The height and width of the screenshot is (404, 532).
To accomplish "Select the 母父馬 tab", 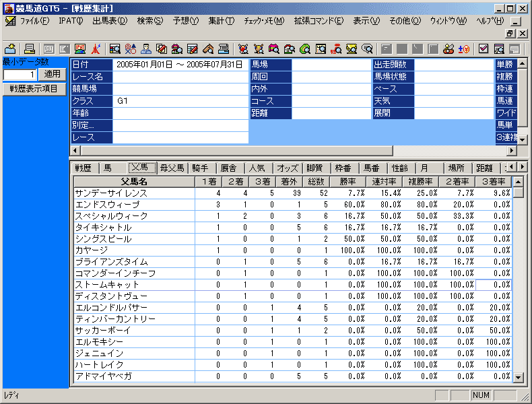I will click(172, 168).
